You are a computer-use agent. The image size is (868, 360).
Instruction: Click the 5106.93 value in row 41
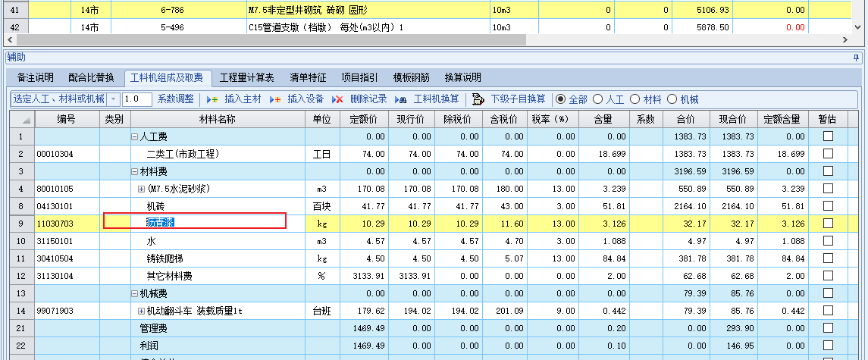point(712,10)
